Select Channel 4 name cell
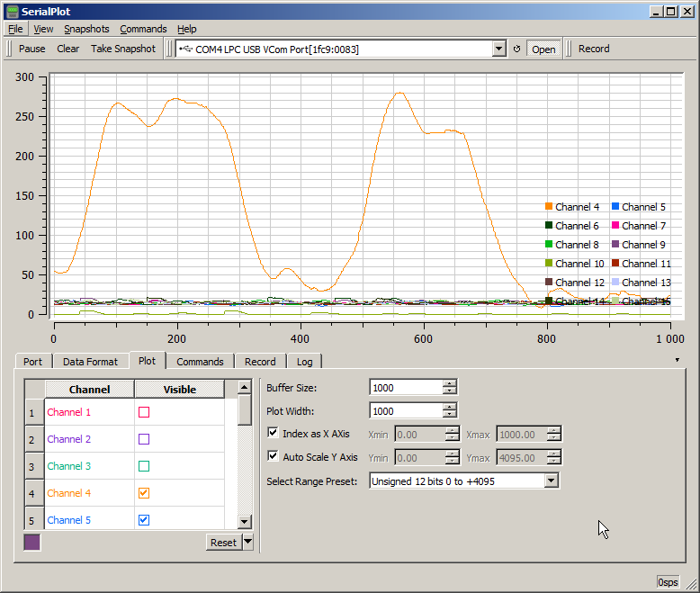The image size is (700, 593). coord(89,493)
